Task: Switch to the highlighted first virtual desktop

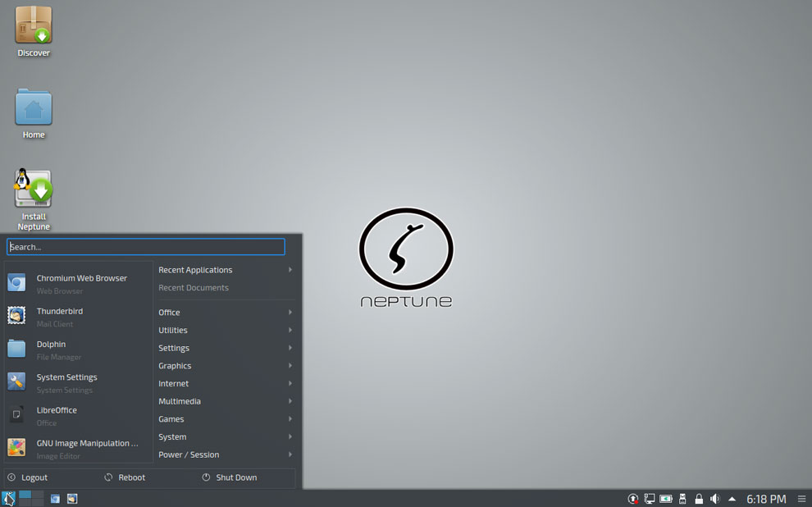Action: 25,495
